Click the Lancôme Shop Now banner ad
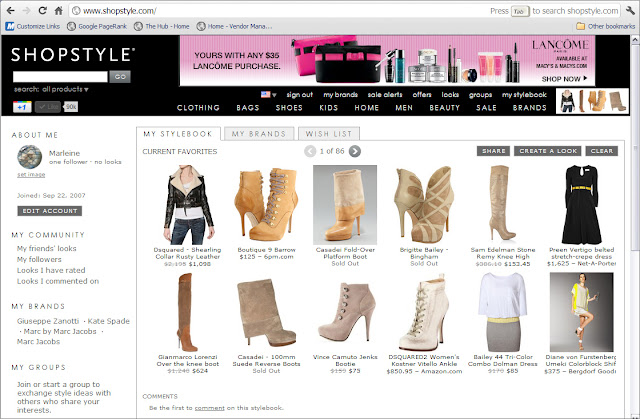Viewport: 640px width, 419px height. point(387,60)
